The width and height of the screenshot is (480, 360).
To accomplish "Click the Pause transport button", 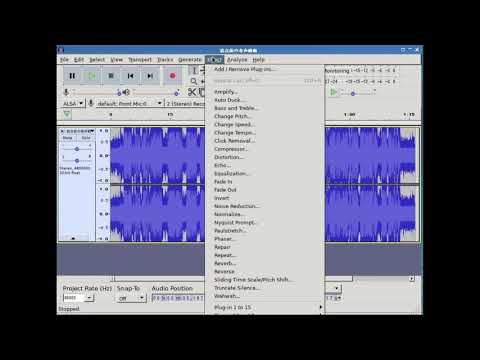I will click(72, 76).
